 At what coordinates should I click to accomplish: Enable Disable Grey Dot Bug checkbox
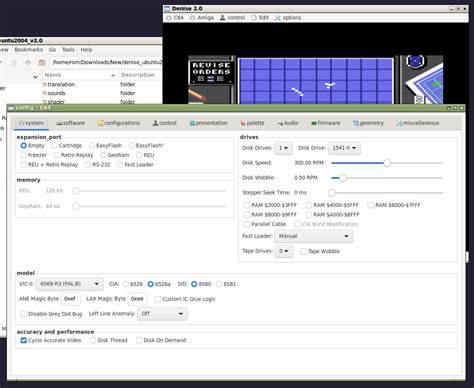pos(23,314)
